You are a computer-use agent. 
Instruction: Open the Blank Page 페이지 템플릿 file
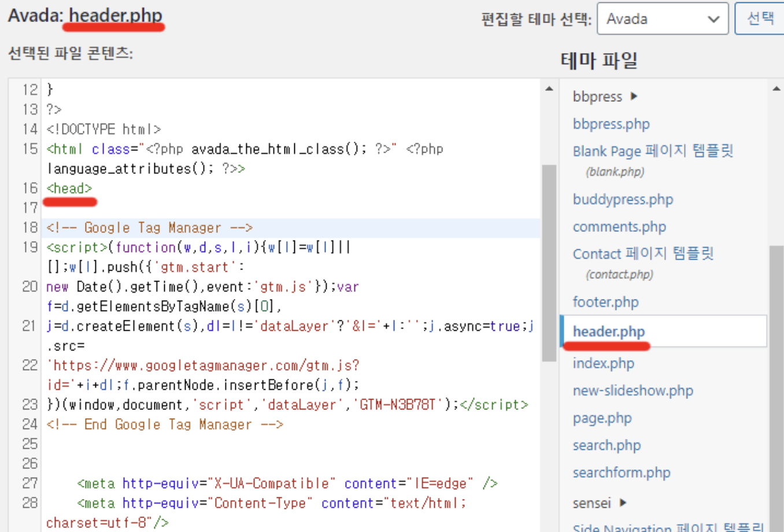coord(652,151)
